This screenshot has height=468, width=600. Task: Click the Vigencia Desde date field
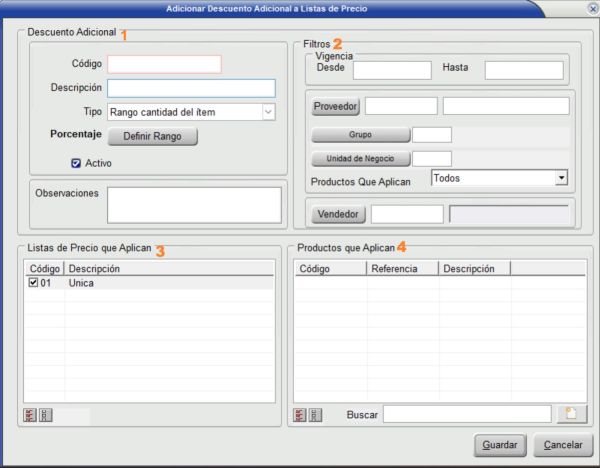(x=391, y=70)
